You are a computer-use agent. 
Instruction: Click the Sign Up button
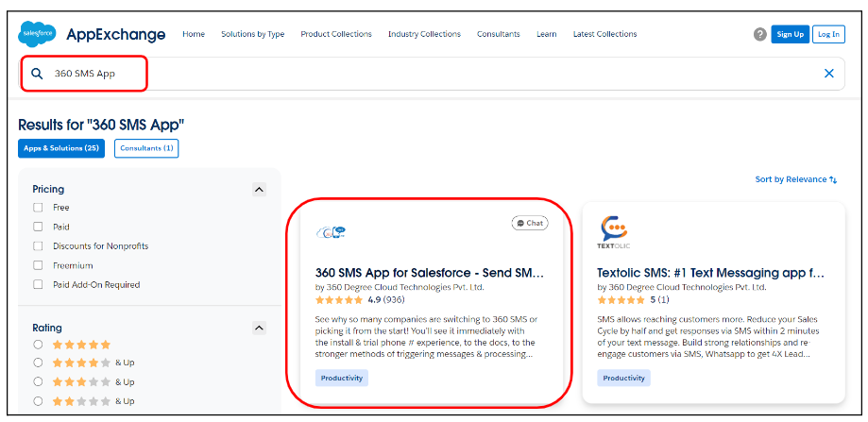coord(789,34)
